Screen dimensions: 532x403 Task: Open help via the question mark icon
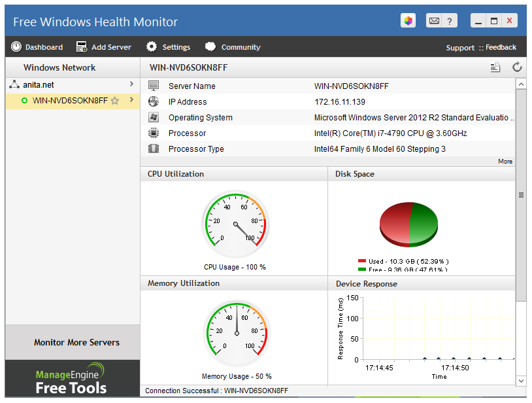click(448, 20)
